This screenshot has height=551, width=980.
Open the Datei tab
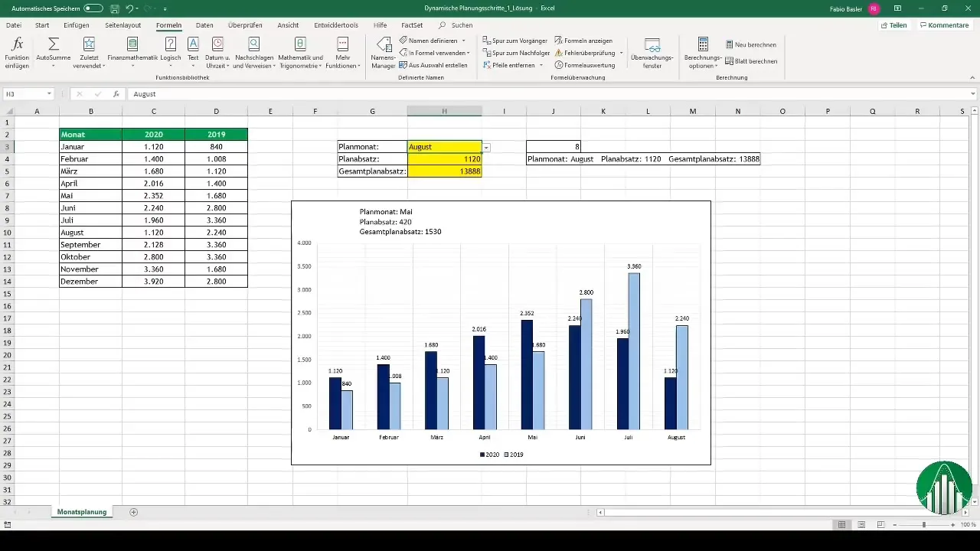point(14,25)
